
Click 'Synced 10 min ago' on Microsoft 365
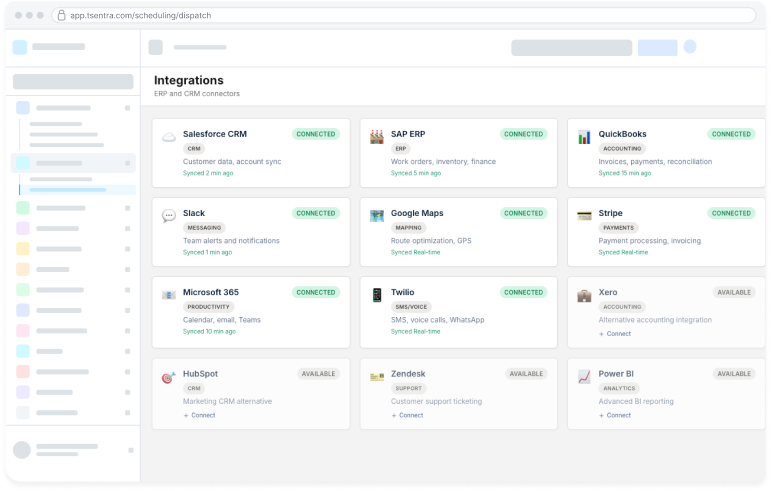[x=209, y=332]
